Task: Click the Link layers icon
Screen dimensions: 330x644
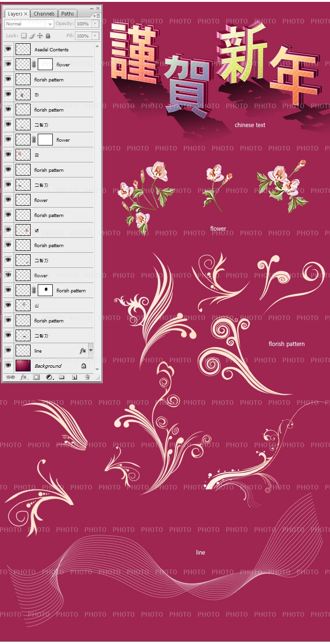Action: [x=10, y=377]
